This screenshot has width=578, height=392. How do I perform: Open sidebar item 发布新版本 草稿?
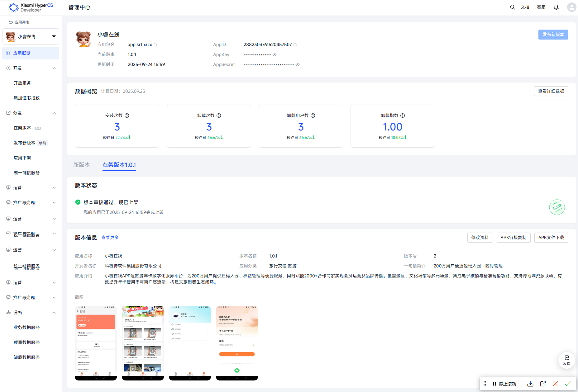31,143
